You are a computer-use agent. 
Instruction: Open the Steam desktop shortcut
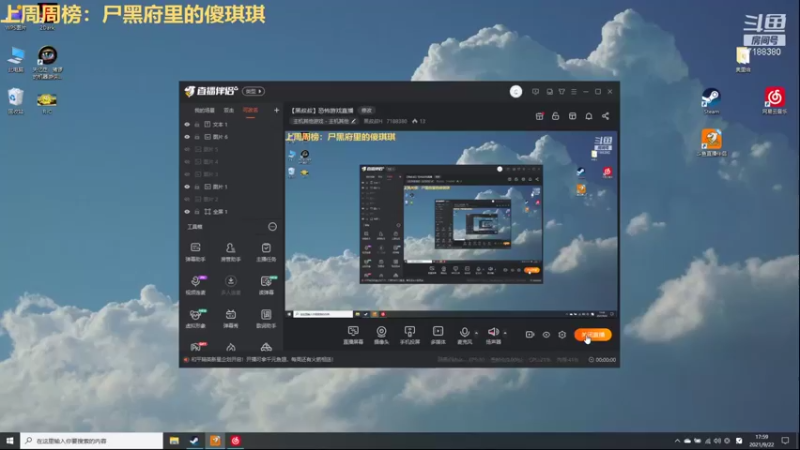711,101
